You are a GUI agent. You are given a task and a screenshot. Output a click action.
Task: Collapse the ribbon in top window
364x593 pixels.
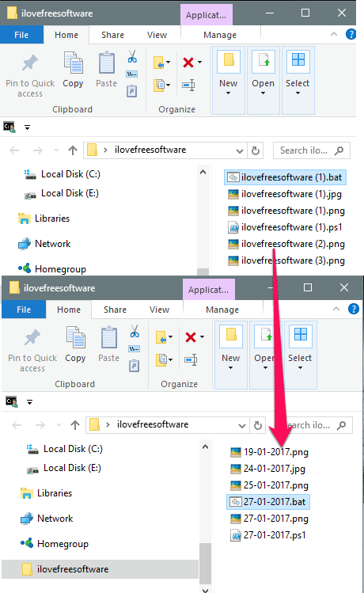[x=334, y=34]
